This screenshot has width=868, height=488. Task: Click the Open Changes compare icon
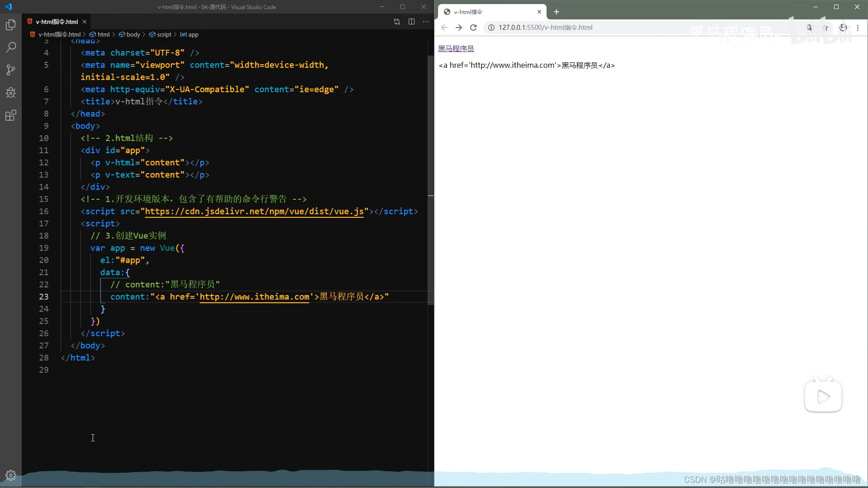pyautogui.click(x=396, y=21)
